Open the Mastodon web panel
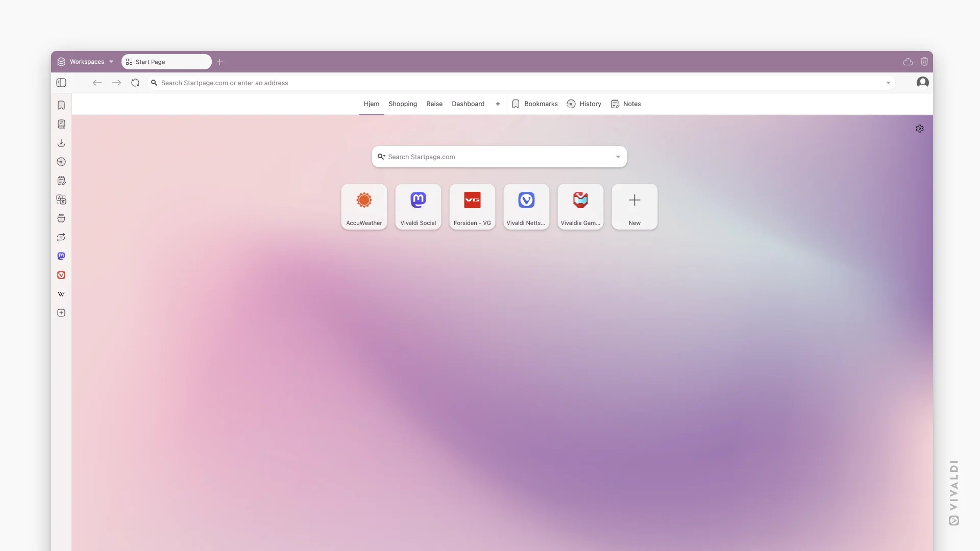Viewport: 980px width, 551px height. click(61, 256)
